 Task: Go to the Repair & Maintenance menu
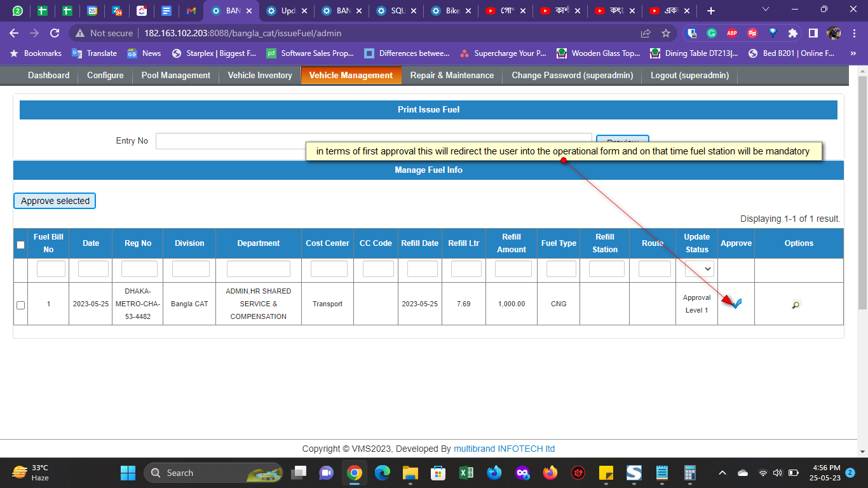pyautogui.click(x=452, y=75)
